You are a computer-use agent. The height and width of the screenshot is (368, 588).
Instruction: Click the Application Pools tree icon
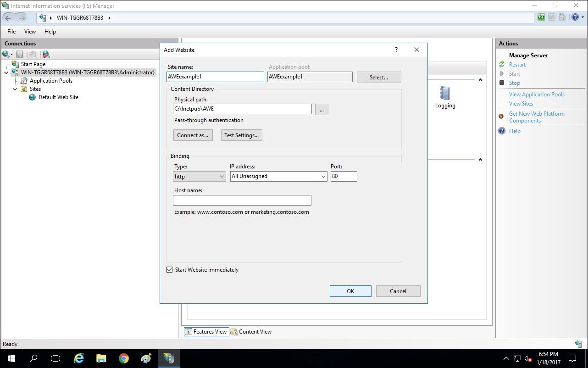pos(24,81)
